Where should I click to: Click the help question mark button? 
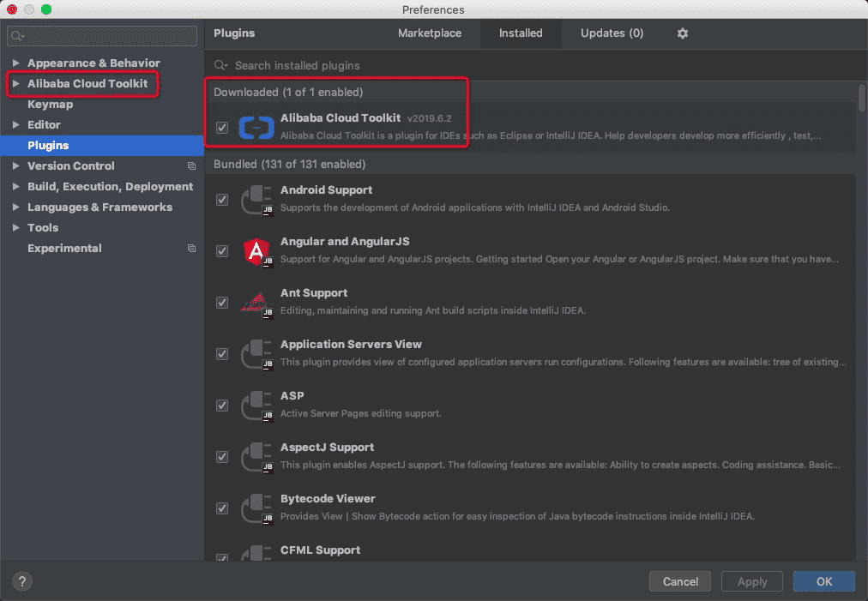pyautogui.click(x=24, y=580)
